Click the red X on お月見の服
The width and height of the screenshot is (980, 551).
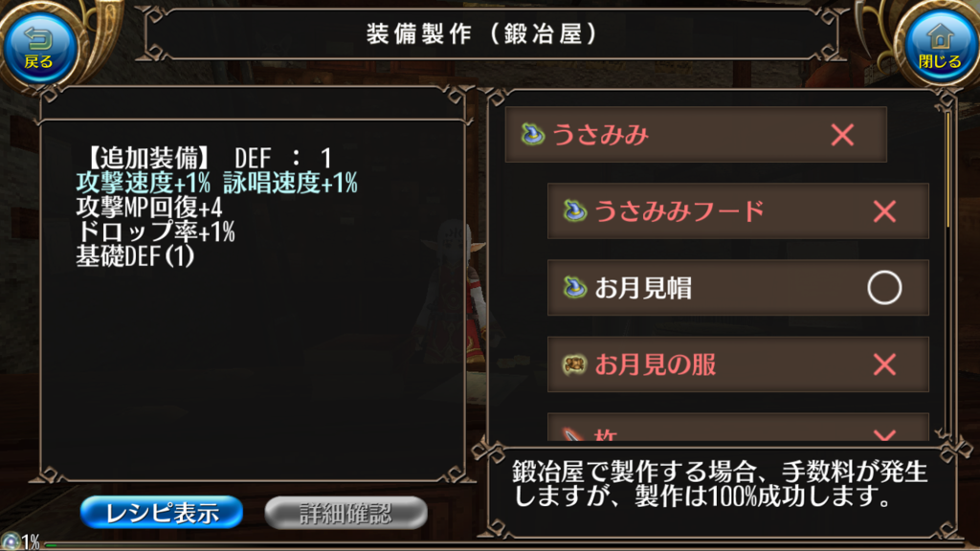pos(884,364)
